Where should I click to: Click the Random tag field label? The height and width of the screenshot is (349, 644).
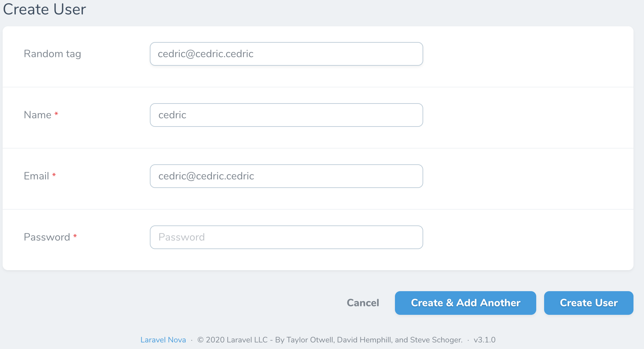tap(52, 54)
